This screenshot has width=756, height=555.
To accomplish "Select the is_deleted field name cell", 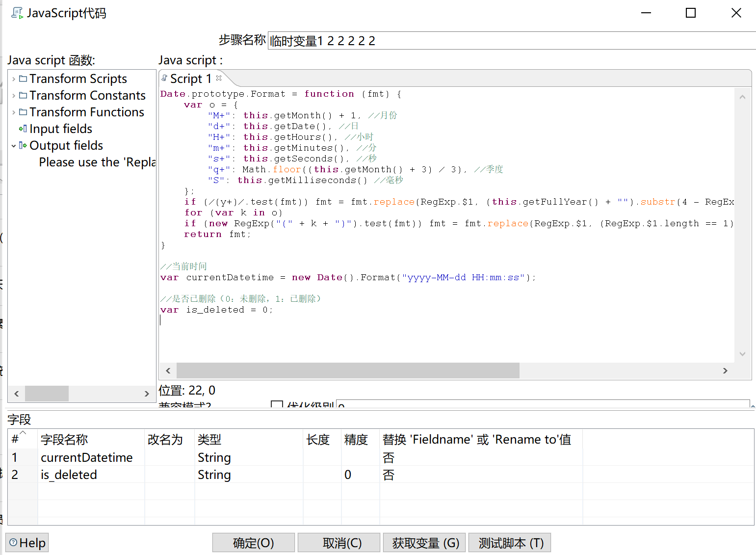I will click(91, 475).
